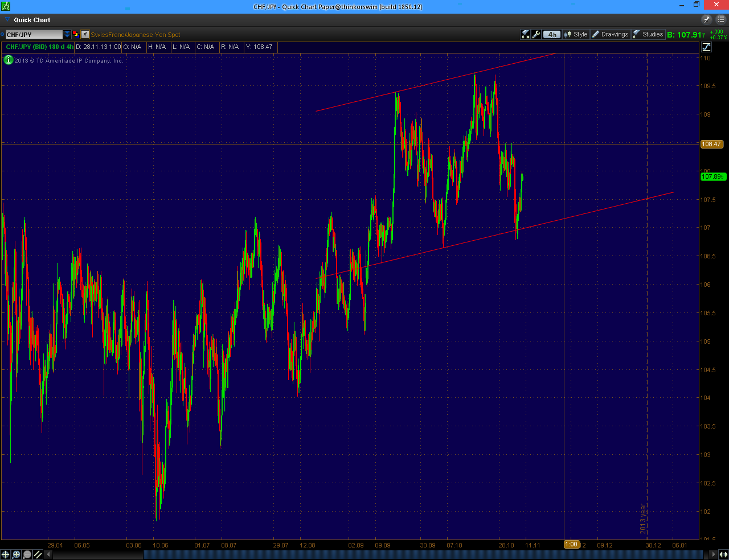Image resolution: width=729 pixels, height=560 pixels.
Task: Open the Studies menu
Action: pos(648,35)
